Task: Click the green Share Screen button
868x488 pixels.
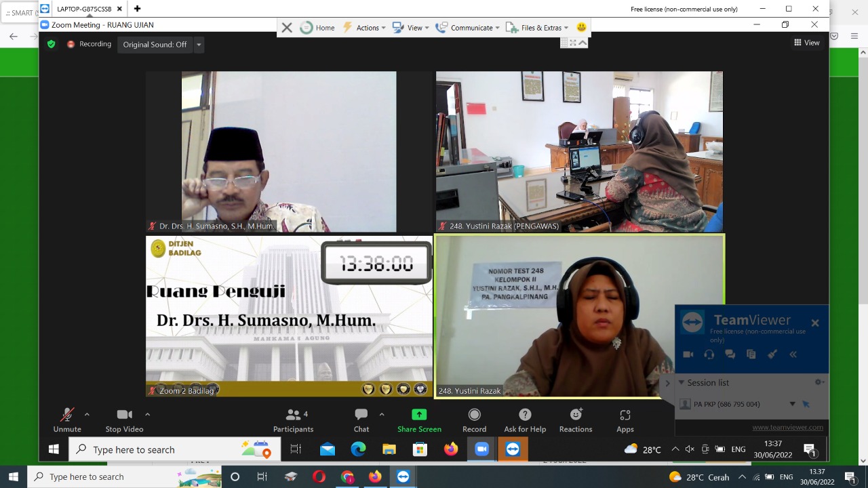Action: click(x=419, y=420)
